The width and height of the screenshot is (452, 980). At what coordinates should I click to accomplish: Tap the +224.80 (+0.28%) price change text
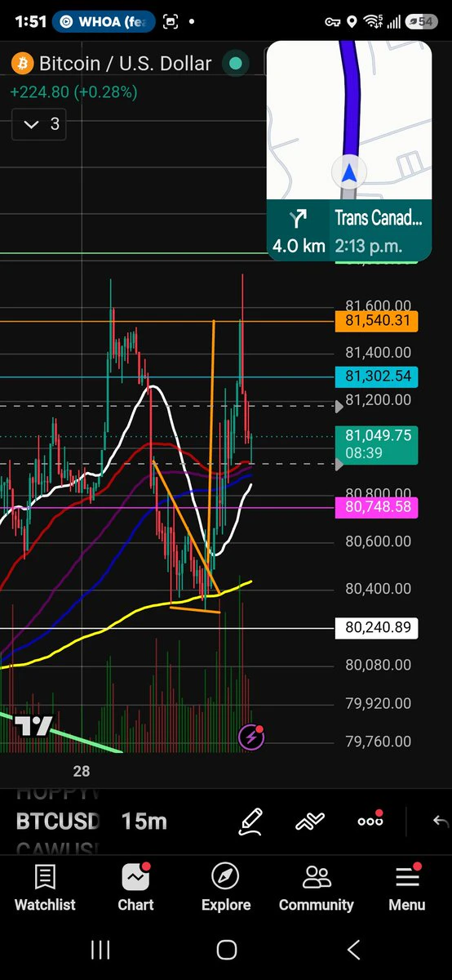(74, 91)
